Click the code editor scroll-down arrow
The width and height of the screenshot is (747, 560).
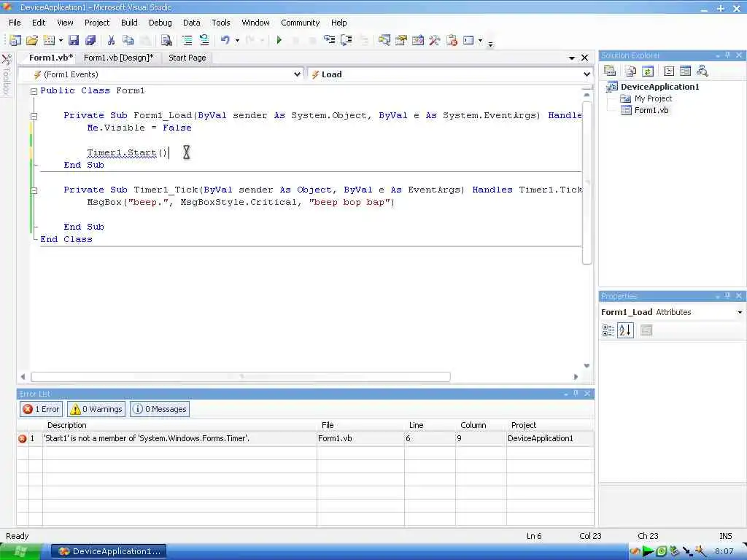point(587,366)
